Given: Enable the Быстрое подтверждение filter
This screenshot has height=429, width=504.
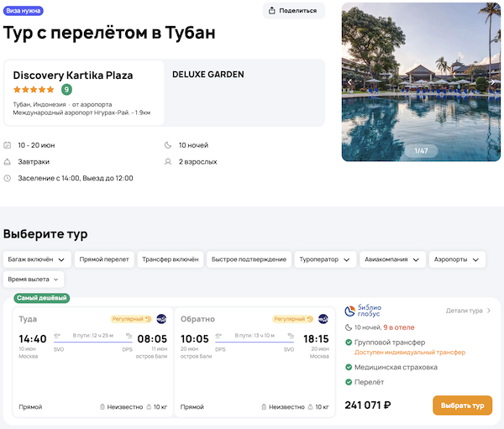Looking at the screenshot, I should click(249, 259).
